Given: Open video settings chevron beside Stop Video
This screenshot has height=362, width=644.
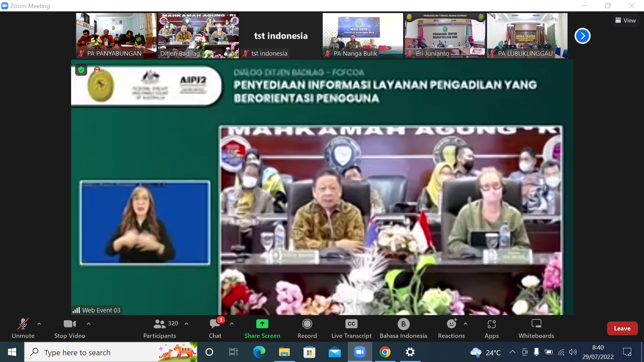Looking at the screenshot, I should (x=89, y=324).
